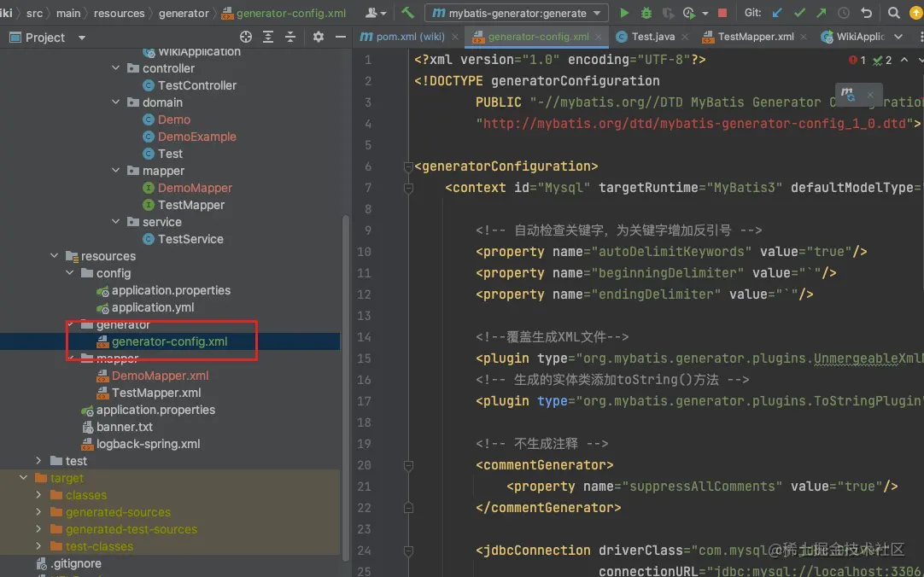Update project with Git blue arrow
Screen dimensions: 924x577
tap(778, 12)
